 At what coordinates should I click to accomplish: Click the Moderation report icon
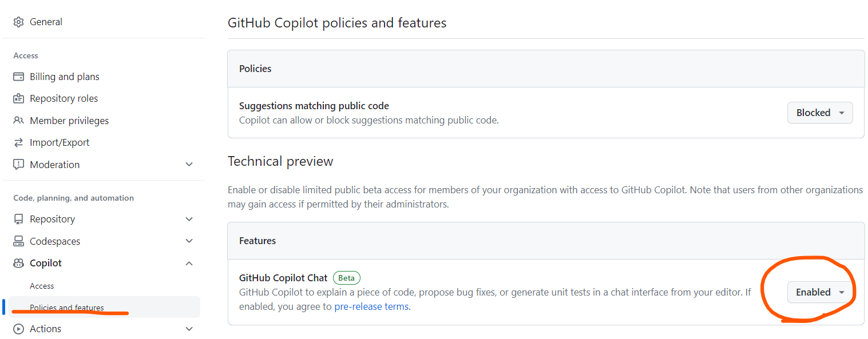click(19, 165)
